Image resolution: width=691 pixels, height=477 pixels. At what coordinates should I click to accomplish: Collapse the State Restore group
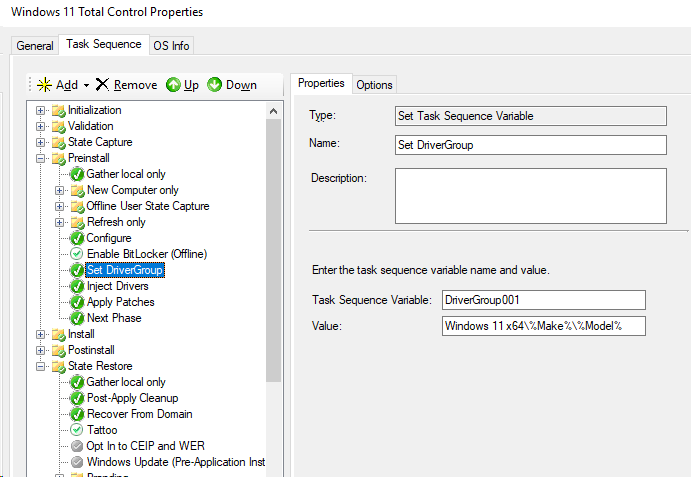tap(41, 366)
